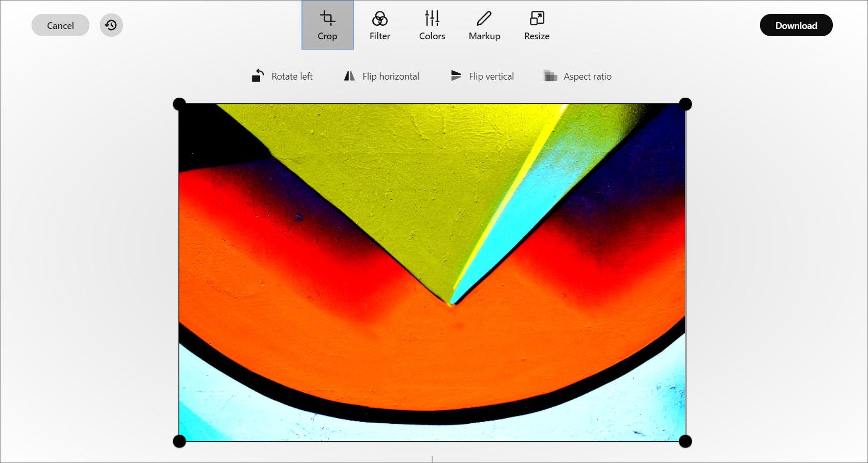Screen dimensions: 868x463
Task: Select the Crop tool tab
Action: 327,25
